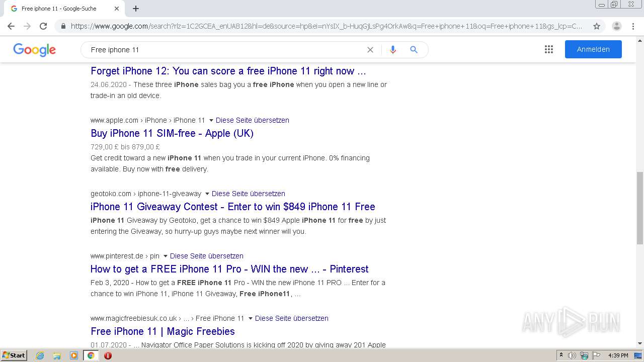
Task: View site info via the padlock icon
Action: click(63, 26)
